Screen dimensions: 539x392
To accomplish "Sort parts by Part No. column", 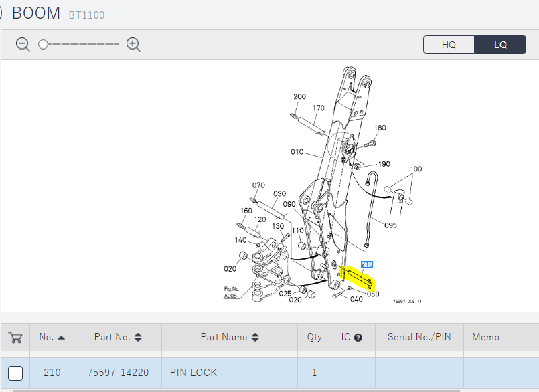I will point(138,338).
